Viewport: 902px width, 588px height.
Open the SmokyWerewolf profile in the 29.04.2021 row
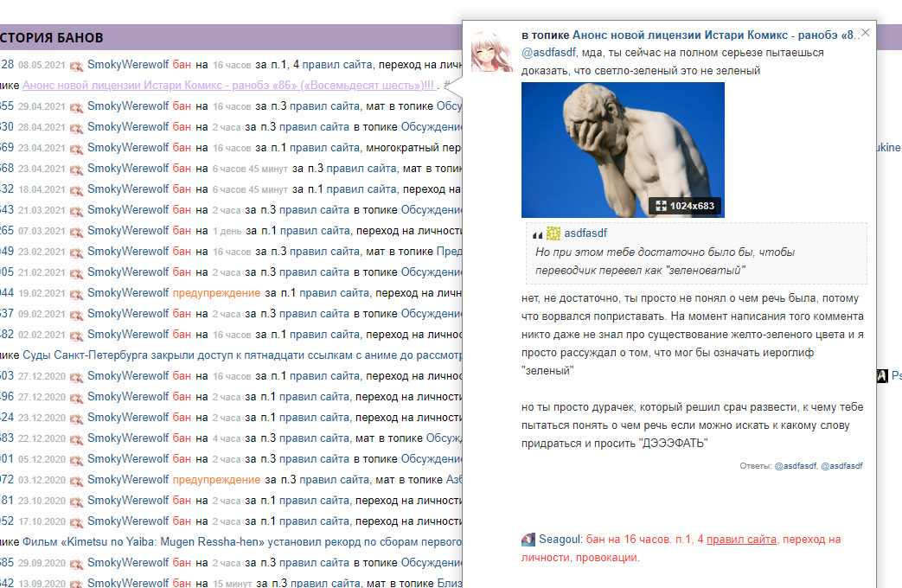point(128,105)
